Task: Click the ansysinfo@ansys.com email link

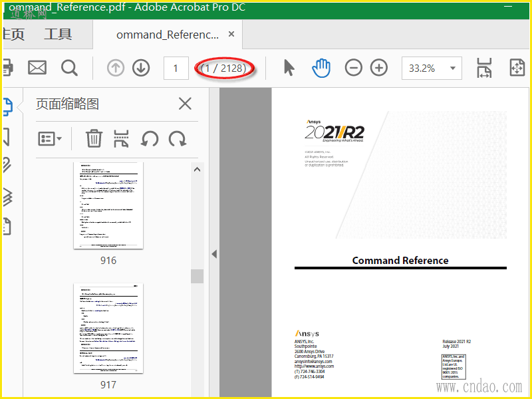Action: 313,362
